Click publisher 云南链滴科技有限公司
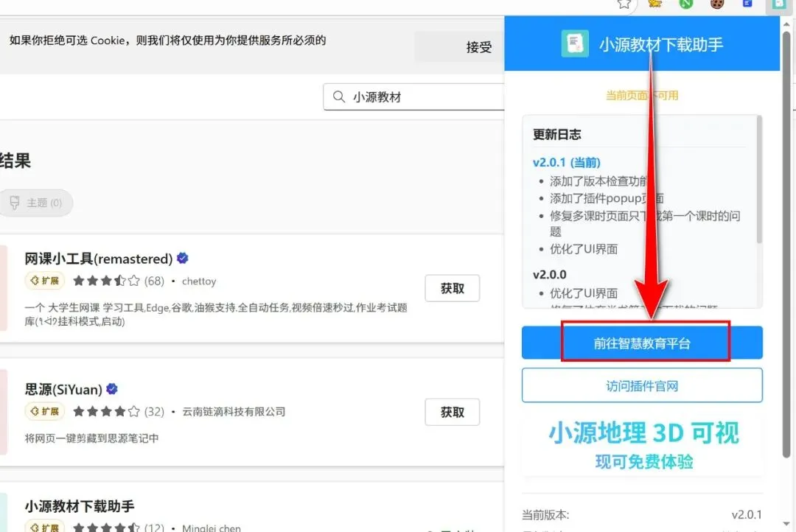Image resolution: width=796 pixels, height=532 pixels. pos(234,412)
